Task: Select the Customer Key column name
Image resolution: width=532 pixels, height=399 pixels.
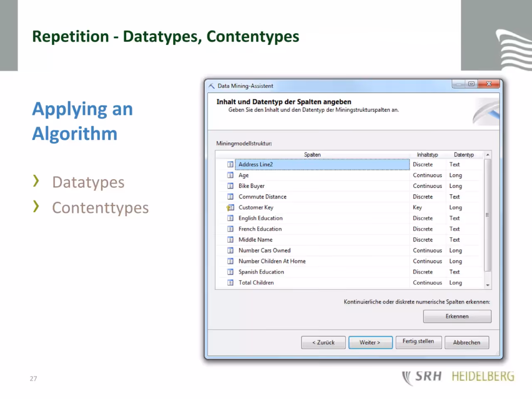Action: pyautogui.click(x=256, y=207)
